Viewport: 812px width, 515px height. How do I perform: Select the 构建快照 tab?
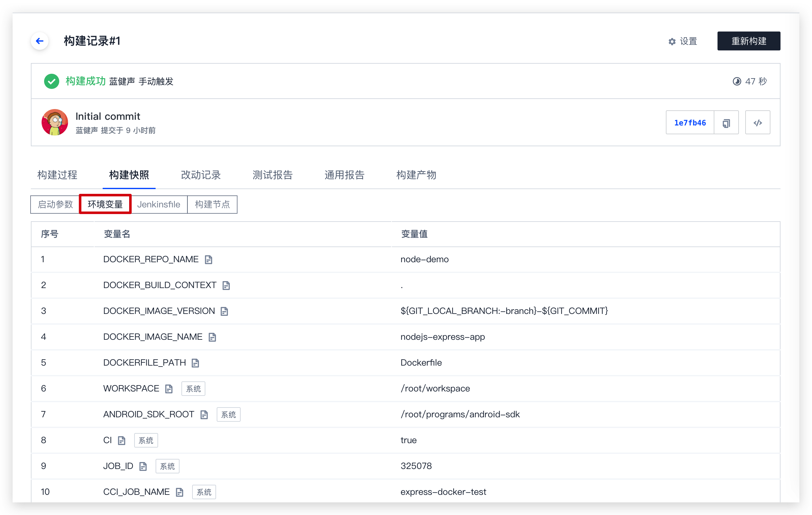coord(129,175)
